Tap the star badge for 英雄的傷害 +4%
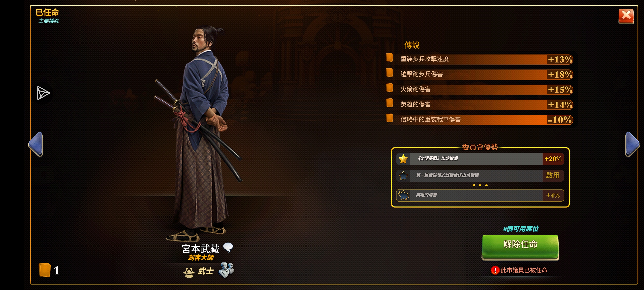Viewport: 644px width, 290px height. [403, 195]
